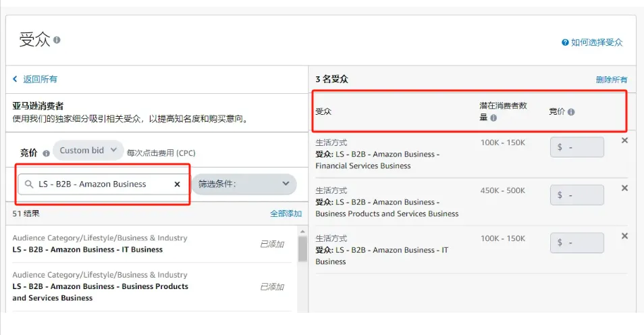The height and width of the screenshot is (335, 644).
Task: Click bid field for Financial Services Business
Action: [577, 147]
